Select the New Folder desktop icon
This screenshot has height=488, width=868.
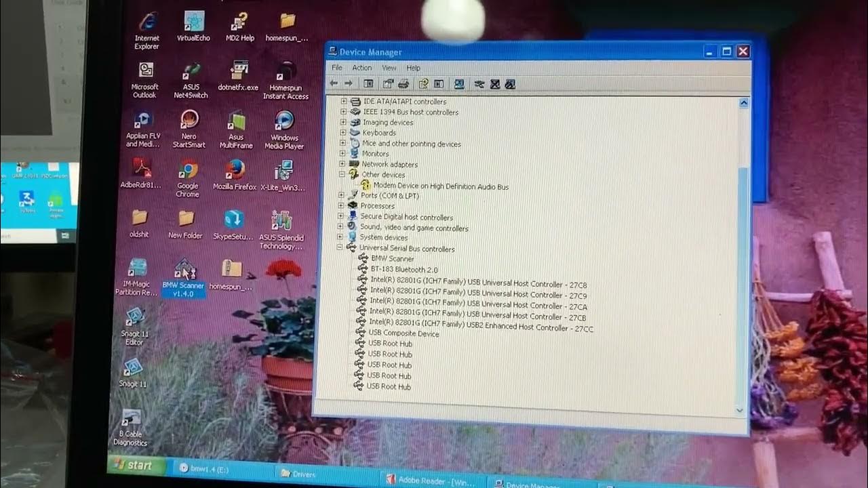[185, 225]
